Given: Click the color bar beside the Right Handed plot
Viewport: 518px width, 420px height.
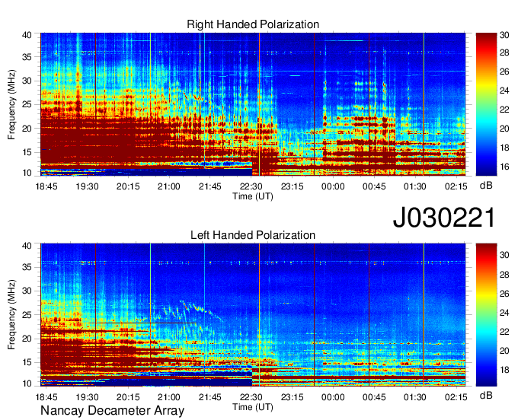Looking at the screenshot, I should [486, 104].
